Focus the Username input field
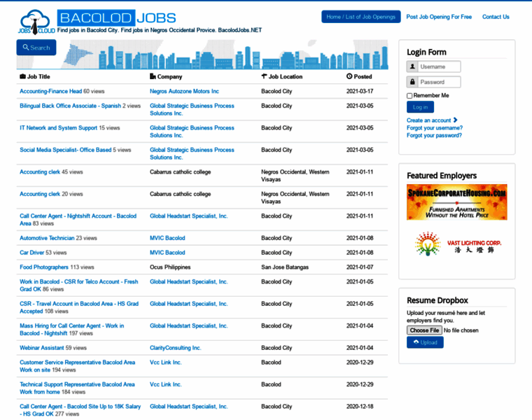This screenshot has height=420, width=532. coord(439,66)
